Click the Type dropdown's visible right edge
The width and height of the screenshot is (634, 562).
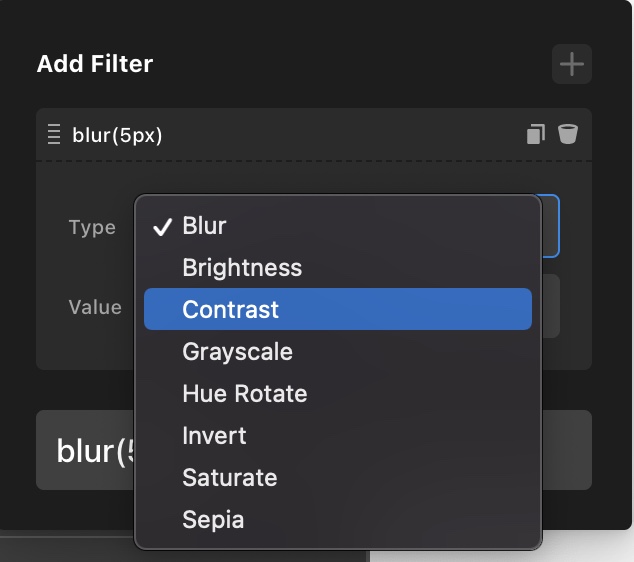[551, 226]
